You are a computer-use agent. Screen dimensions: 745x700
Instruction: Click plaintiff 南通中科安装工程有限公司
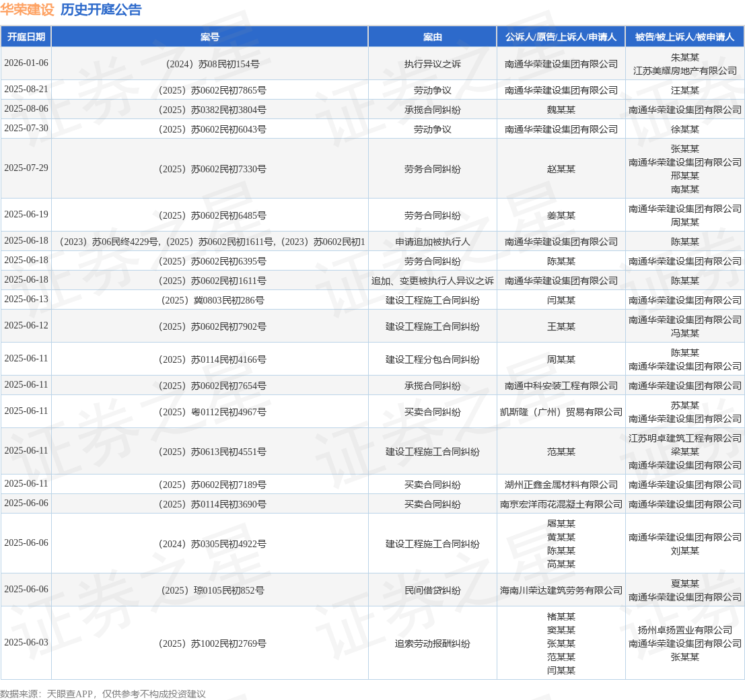click(561, 386)
